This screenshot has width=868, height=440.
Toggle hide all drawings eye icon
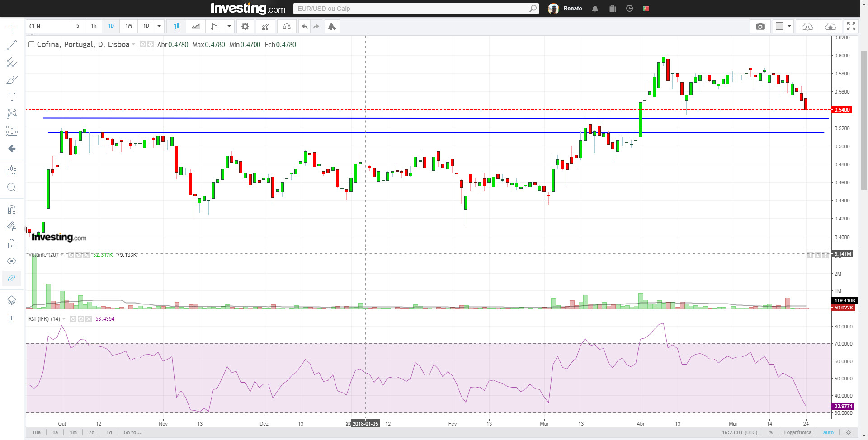pos(12,261)
